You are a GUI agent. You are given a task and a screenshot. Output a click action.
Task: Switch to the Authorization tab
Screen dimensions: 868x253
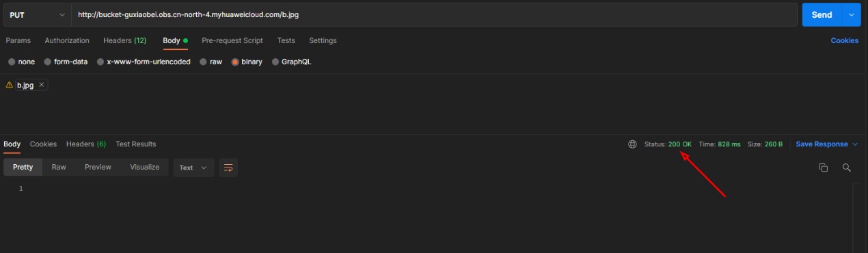[67, 40]
